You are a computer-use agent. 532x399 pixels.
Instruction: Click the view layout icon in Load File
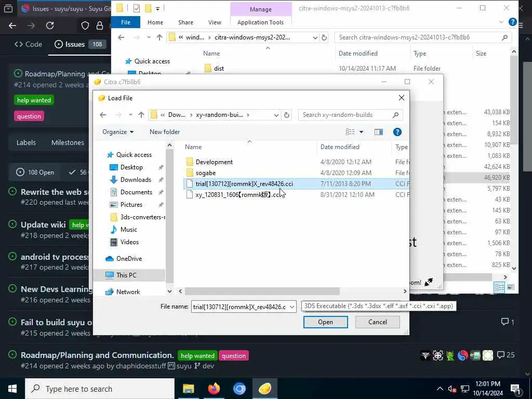pos(350,132)
